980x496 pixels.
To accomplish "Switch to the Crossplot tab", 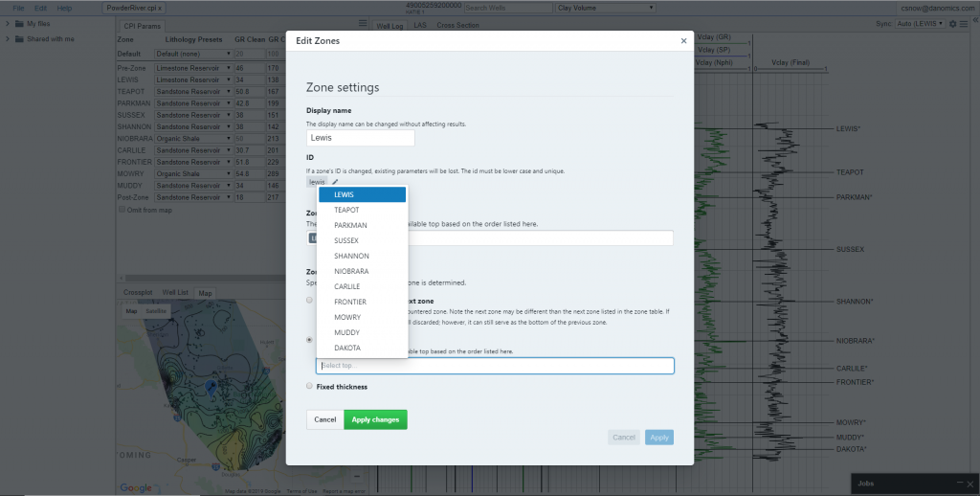I will pyautogui.click(x=138, y=293).
